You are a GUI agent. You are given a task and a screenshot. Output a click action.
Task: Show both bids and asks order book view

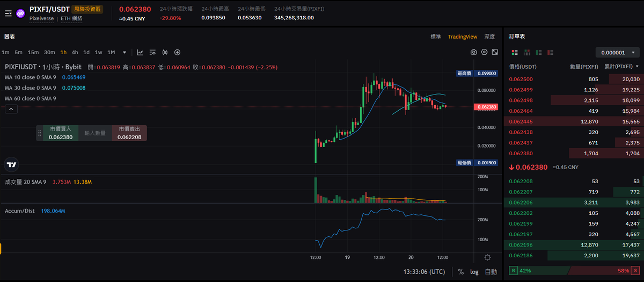[515, 52]
